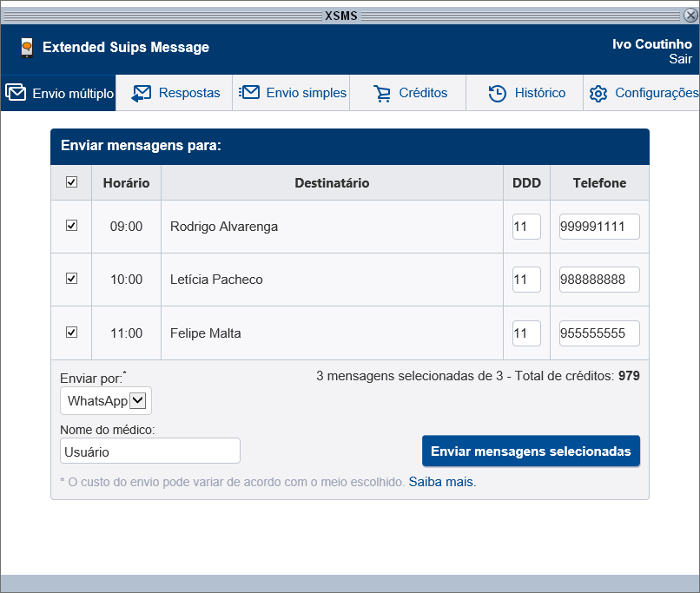Click Rodrigo Alvarenga's DDD field
700x593 pixels.
(x=525, y=226)
